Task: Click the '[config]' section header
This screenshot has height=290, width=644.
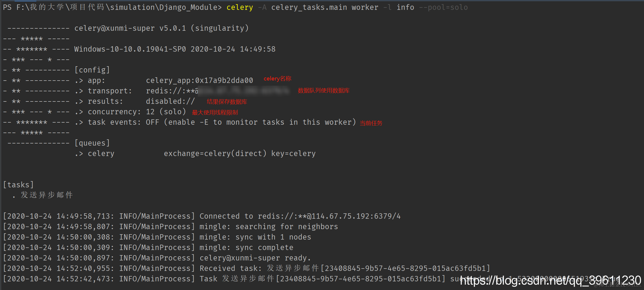Action: (x=92, y=70)
